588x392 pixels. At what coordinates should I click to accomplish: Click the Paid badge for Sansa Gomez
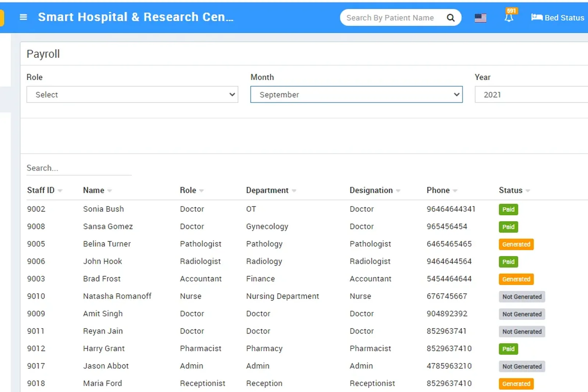point(508,227)
